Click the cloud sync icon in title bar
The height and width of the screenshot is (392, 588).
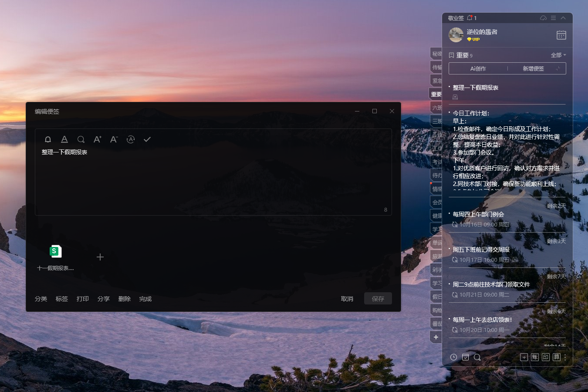(x=543, y=18)
